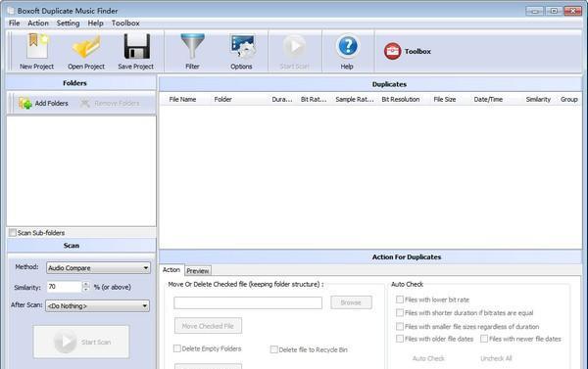Switch to the Action tab
This screenshot has width=588, height=369.
[171, 270]
